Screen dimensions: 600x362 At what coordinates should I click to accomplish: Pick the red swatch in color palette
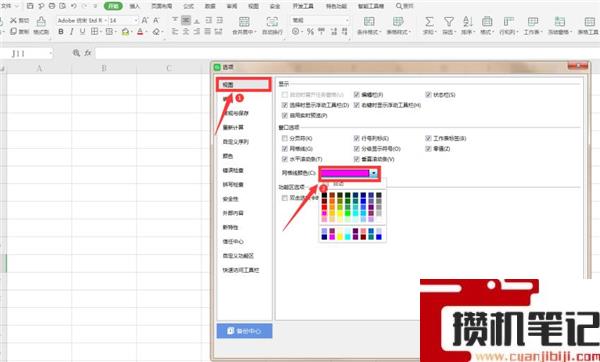pos(324,207)
